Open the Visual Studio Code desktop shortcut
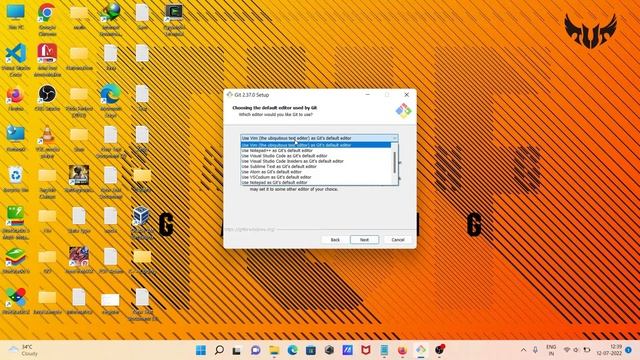640x360 pixels. [16, 60]
